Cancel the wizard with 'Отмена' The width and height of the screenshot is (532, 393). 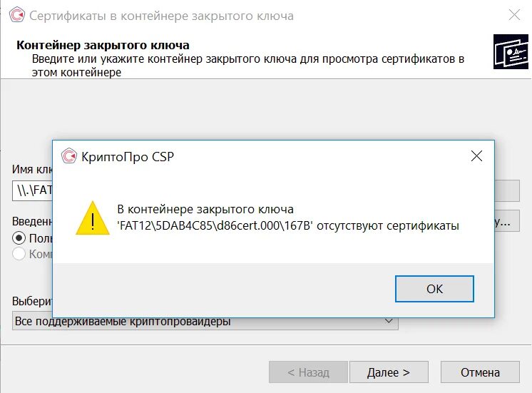pyautogui.click(x=480, y=372)
